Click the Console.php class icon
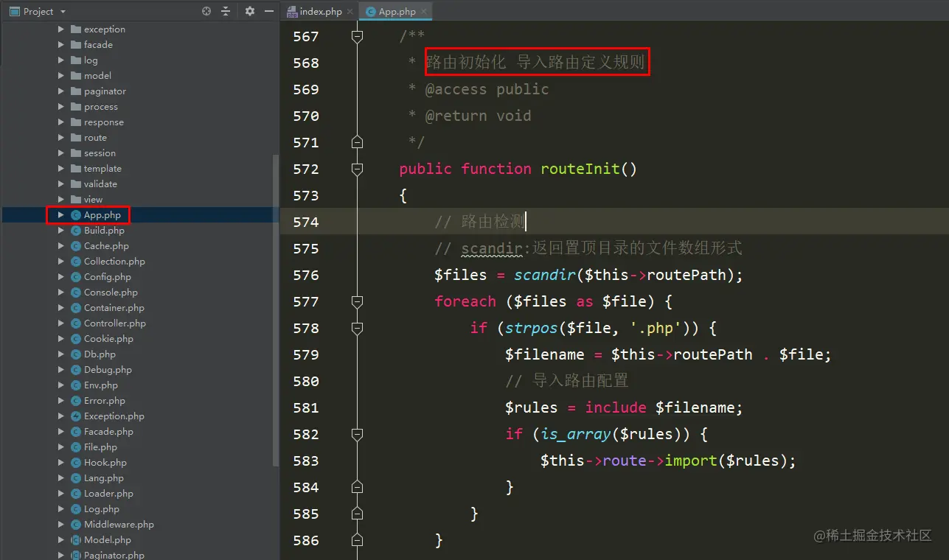The width and height of the screenshot is (949, 560). [76, 293]
